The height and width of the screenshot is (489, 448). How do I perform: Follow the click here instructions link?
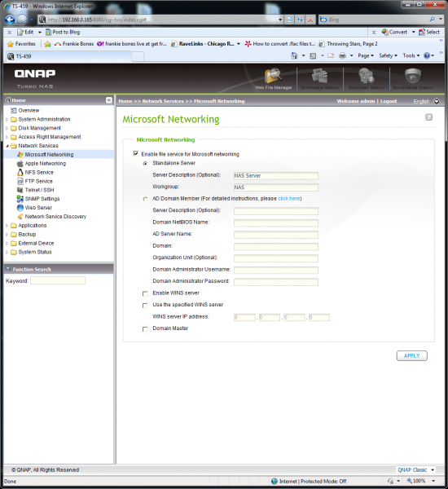tap(288, 199)
